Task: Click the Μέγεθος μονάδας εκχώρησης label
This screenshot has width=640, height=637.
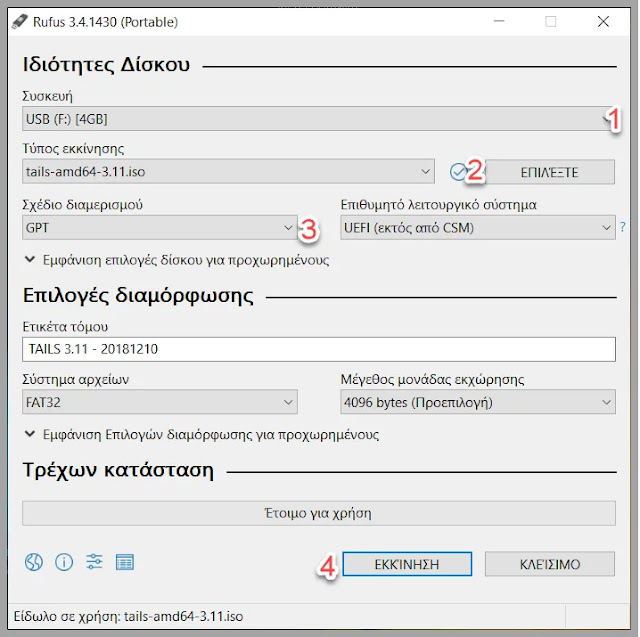Action: pos(432,380)
